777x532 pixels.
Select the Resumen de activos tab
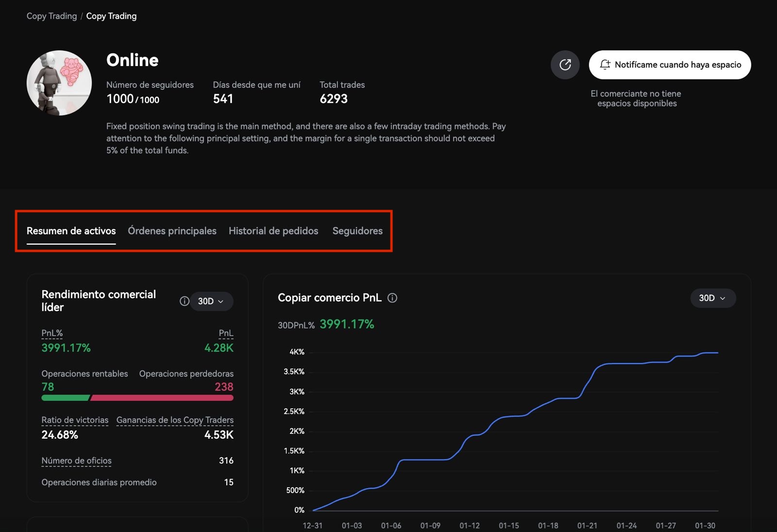coord(71,231)
